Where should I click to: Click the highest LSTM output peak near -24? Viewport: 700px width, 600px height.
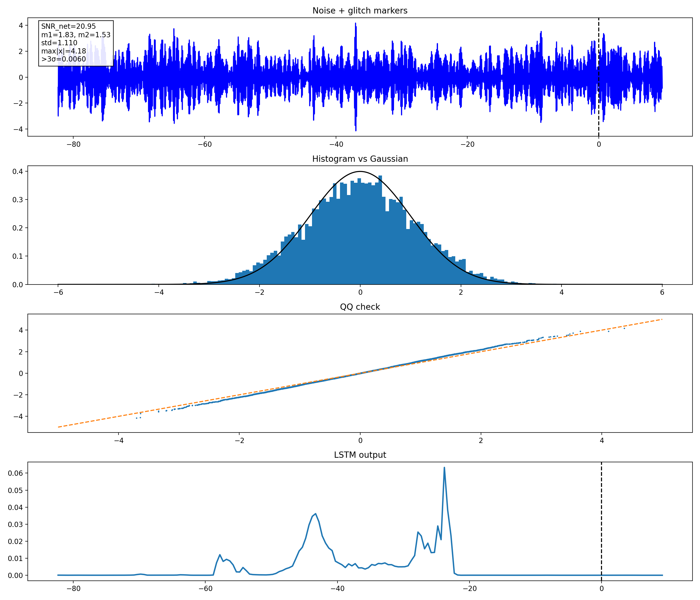tap(444, 468)
